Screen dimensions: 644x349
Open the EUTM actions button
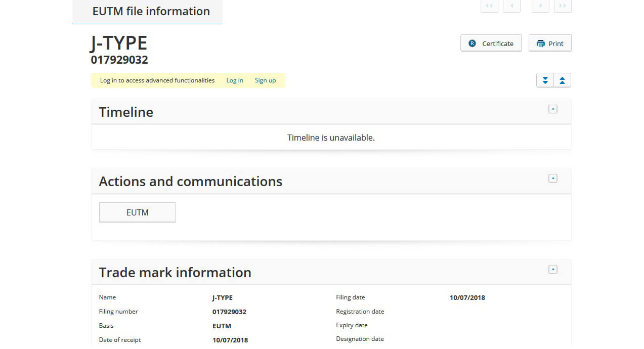(x=137, y=212)
